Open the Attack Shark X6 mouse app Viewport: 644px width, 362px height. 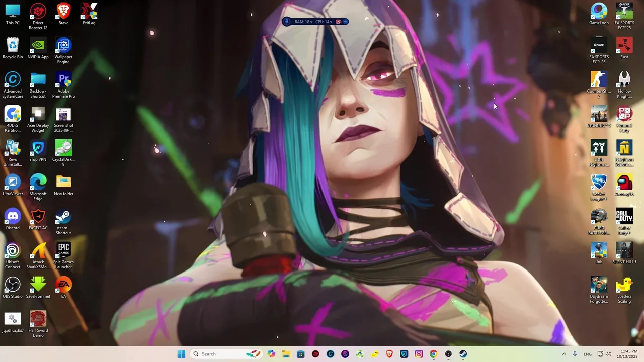38,256
